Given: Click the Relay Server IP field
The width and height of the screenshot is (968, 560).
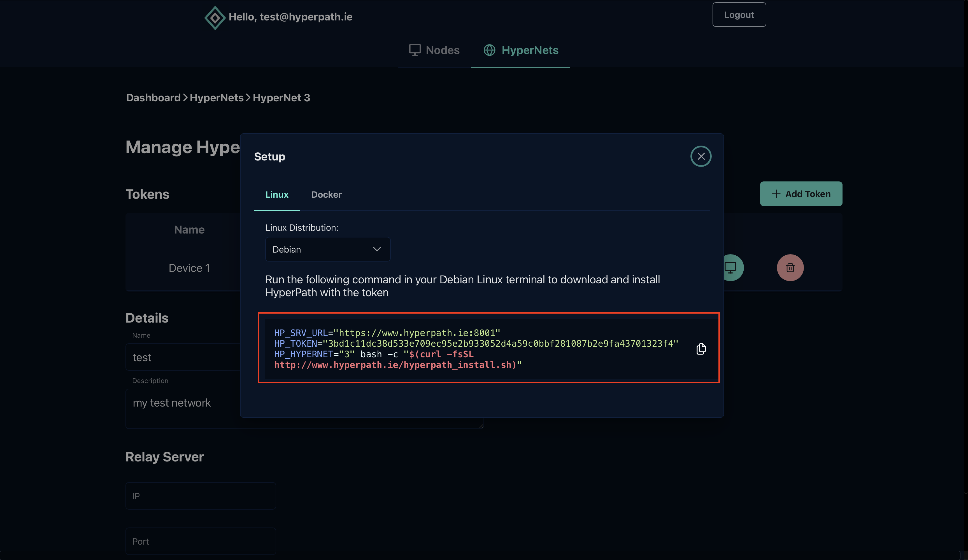Looking at the screenshot, I should (x=201, y=496).
